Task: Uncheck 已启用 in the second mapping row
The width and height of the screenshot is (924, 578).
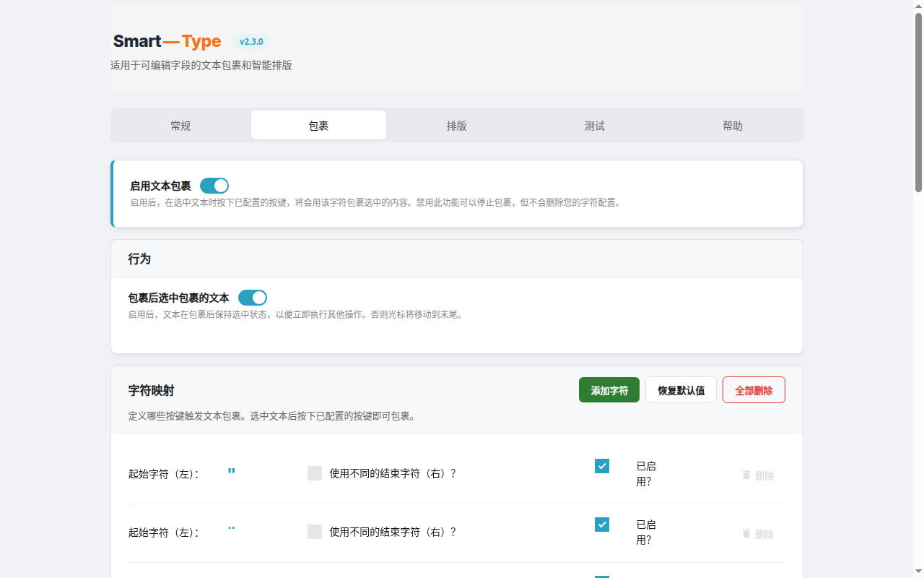Action: click(602, 525)
